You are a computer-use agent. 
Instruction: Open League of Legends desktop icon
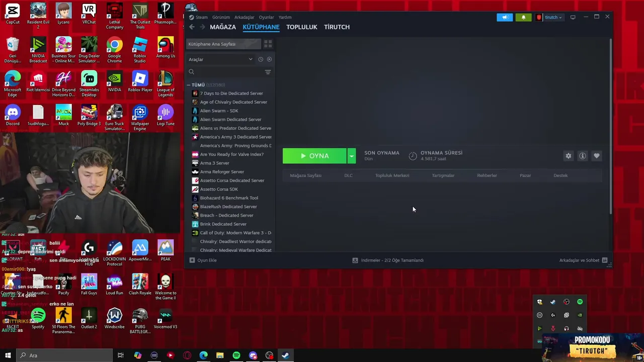click(166, 83)
